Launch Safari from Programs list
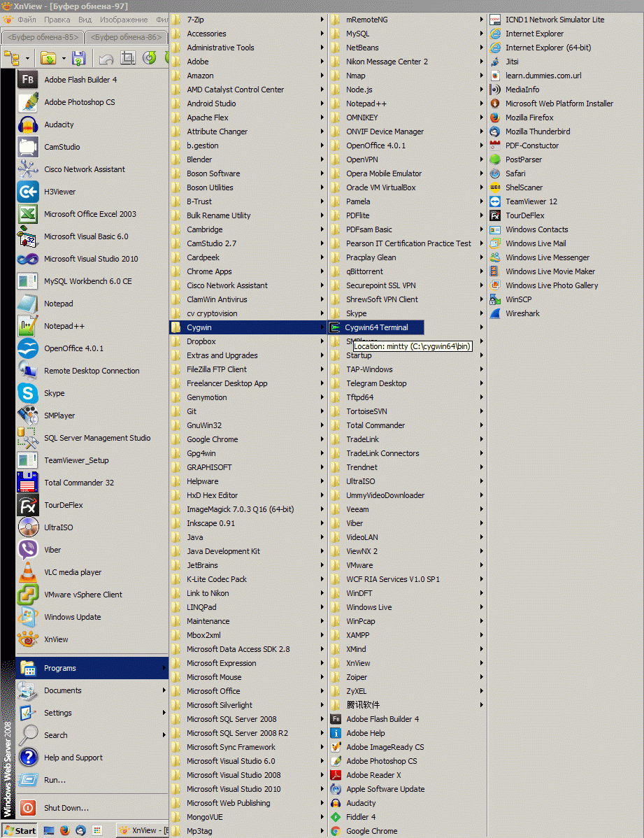Viewport: 644px width, 838px height. tap(565, 173)
